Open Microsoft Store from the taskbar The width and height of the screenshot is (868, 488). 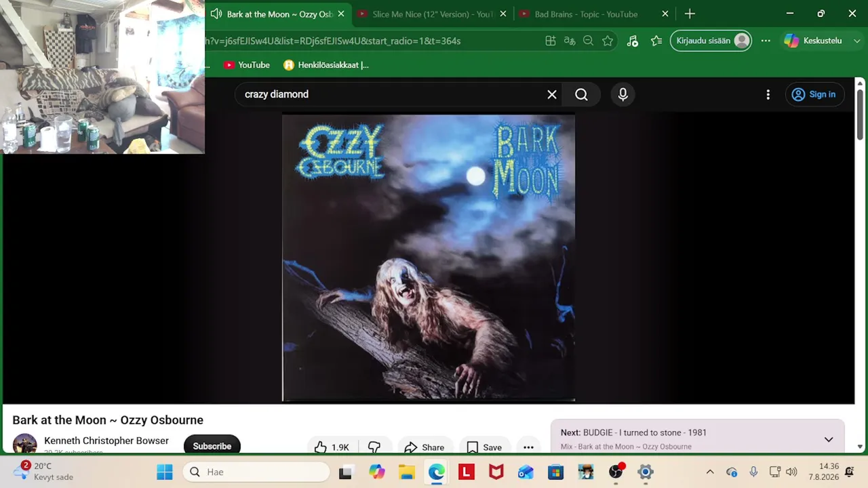point(556,472)
